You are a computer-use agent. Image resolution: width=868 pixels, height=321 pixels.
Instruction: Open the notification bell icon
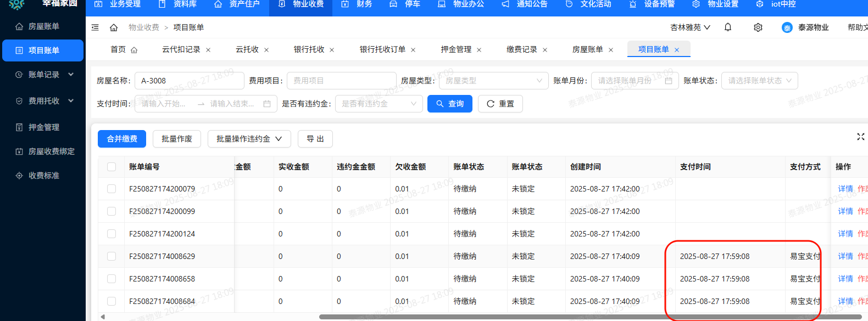click(728, 27)
